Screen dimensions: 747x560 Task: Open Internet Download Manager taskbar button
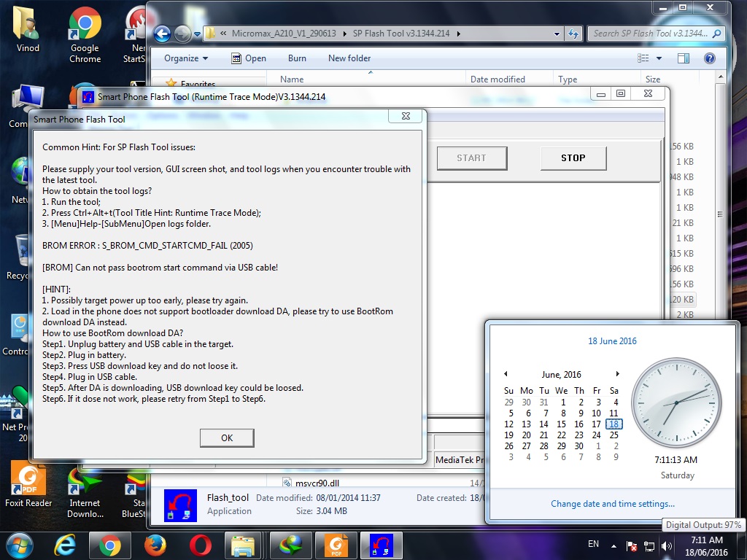point(291,545)
